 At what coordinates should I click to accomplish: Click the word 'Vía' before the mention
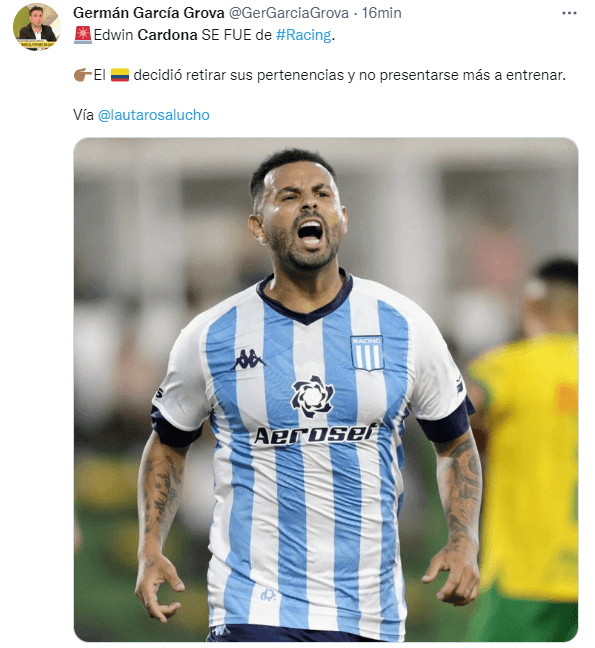pyautogui.click(x=83, y=115)
